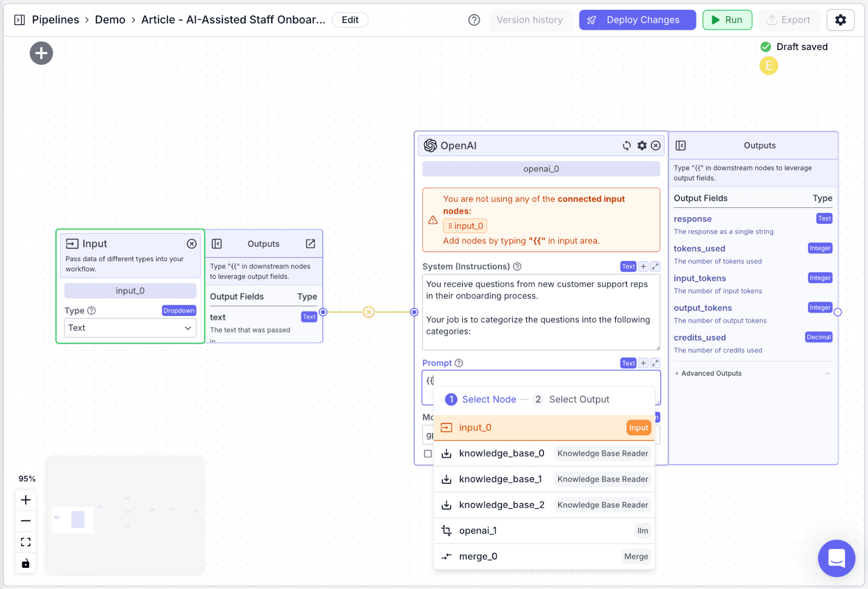Toggle the canvas lock

25,563
